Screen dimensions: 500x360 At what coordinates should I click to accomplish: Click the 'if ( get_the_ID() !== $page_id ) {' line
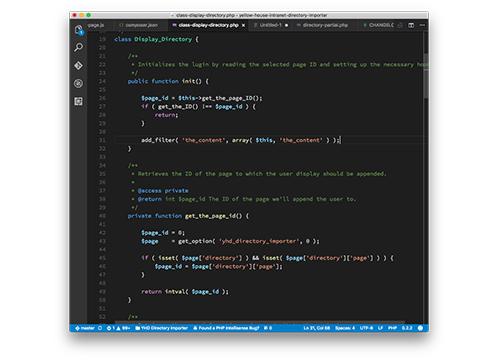[198, 107]
